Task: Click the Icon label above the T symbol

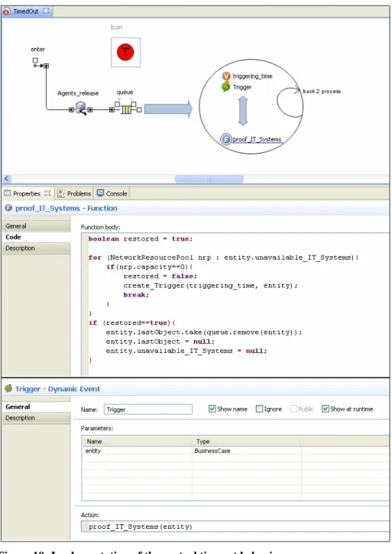Action: (x=116, y=28)
